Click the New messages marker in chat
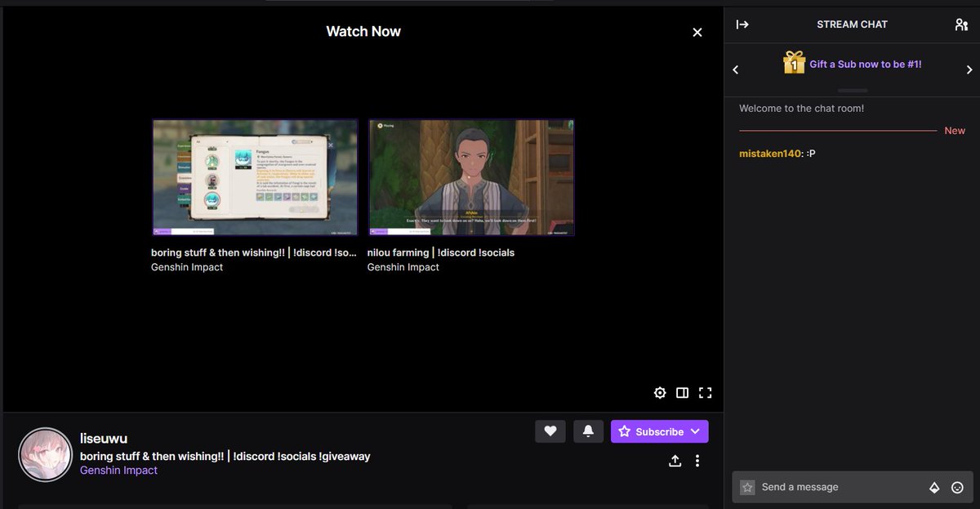 click(955, 131)
